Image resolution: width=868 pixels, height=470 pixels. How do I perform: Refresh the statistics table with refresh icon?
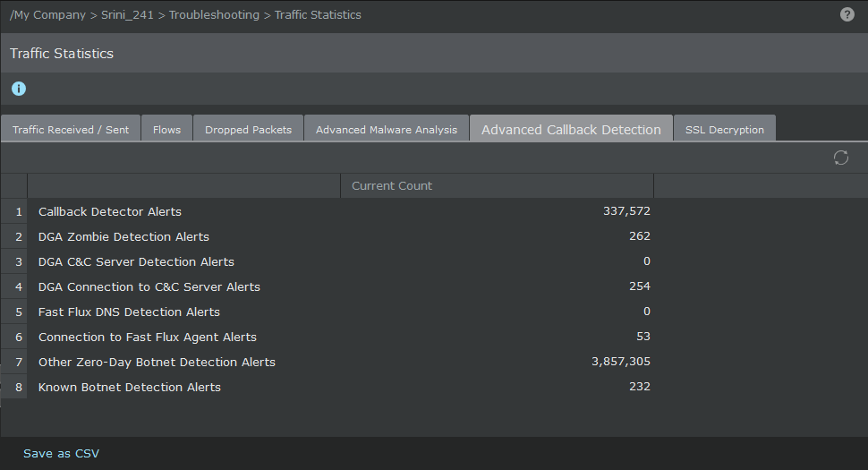[x=841, y=158]
